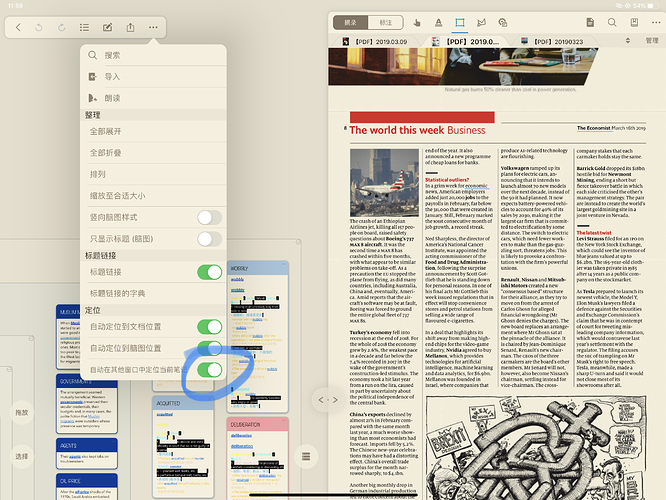Select the DELIBERATION card title
The image size is (666, 500).
tap(246, 425)
